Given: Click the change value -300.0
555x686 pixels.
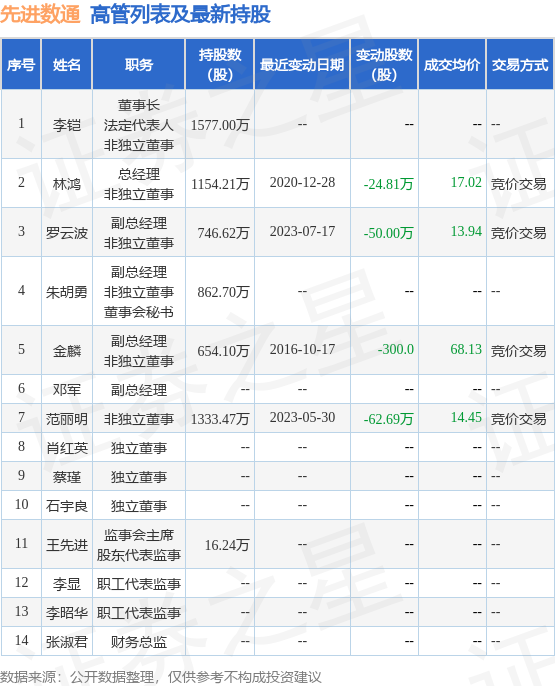Looking at the screenshot, I should click(x=395, y=349).
